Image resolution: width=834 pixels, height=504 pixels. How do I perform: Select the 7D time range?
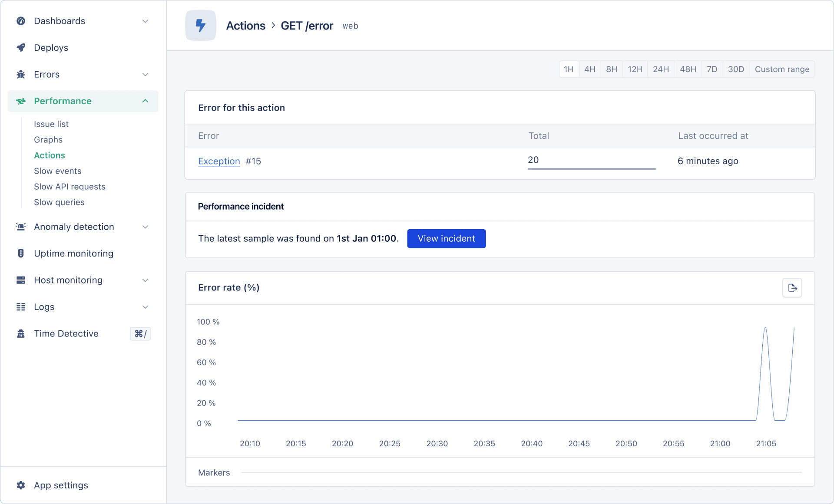click(712, 69)
